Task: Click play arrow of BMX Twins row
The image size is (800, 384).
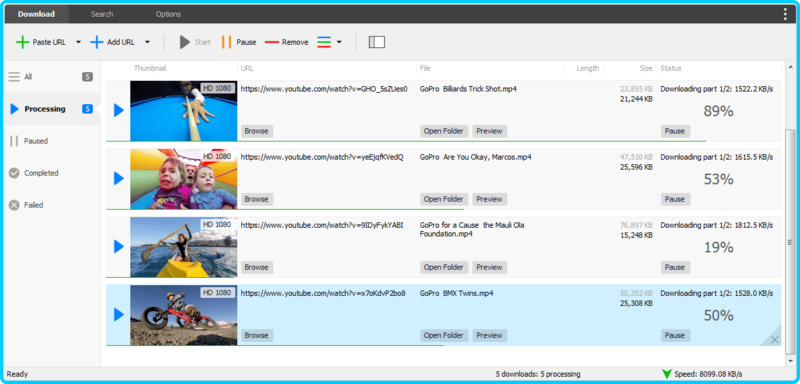Action: [118, 315]
